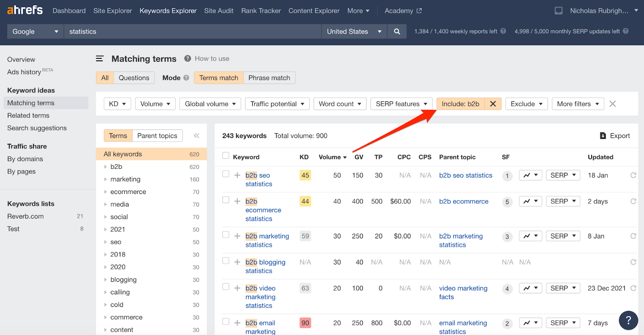644x335 pixels.
Task: Open Site Audit
Action: pyautogui.click(x=219, y=11)
